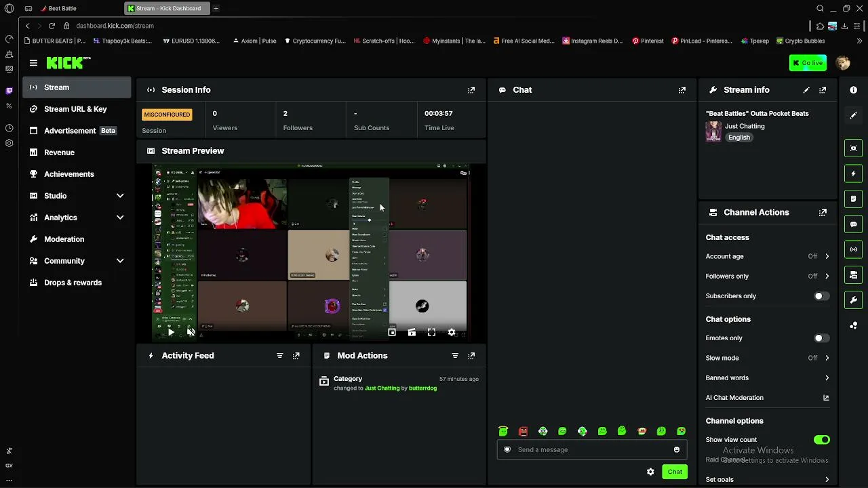Open the BUTTER BEATS bookmark

(54, 41)
